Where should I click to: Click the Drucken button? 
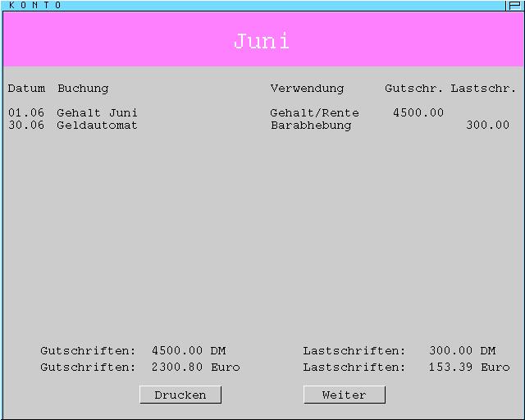(x=180, y=395)
